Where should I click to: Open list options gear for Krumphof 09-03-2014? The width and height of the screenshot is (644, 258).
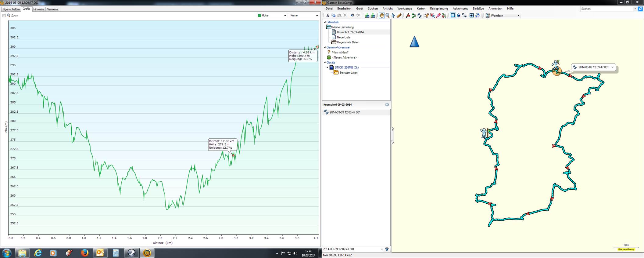387,105
